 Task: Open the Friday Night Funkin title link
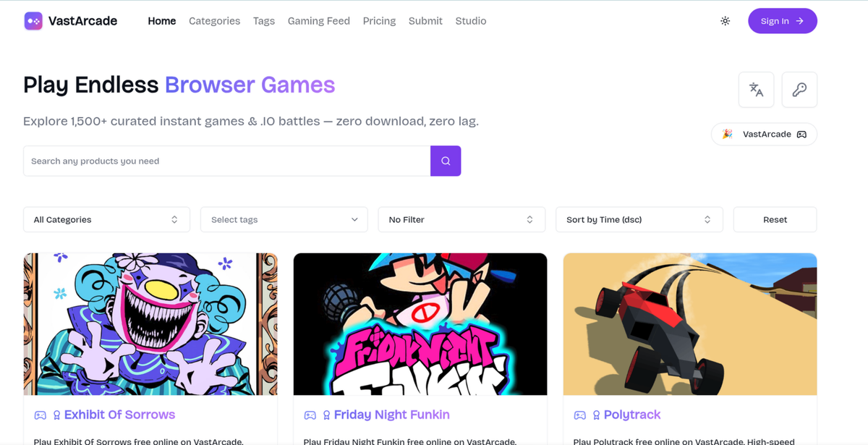[392, 415]
